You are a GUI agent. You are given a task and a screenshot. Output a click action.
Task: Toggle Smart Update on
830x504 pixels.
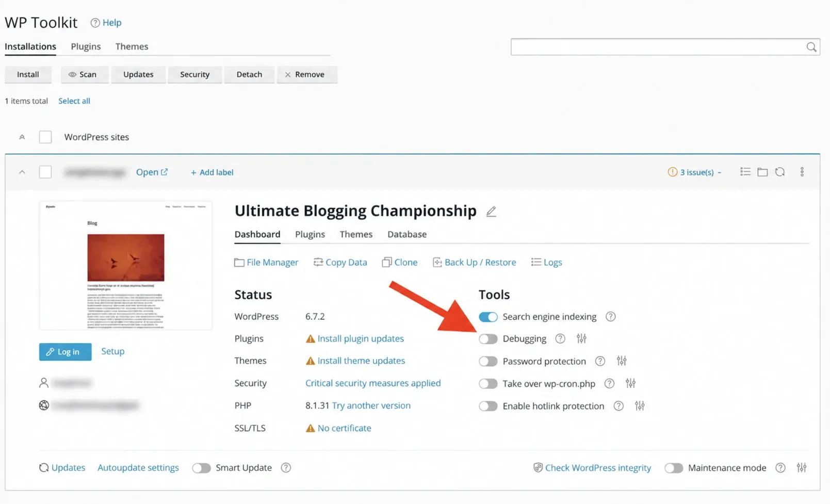click(x=201, y=468)
